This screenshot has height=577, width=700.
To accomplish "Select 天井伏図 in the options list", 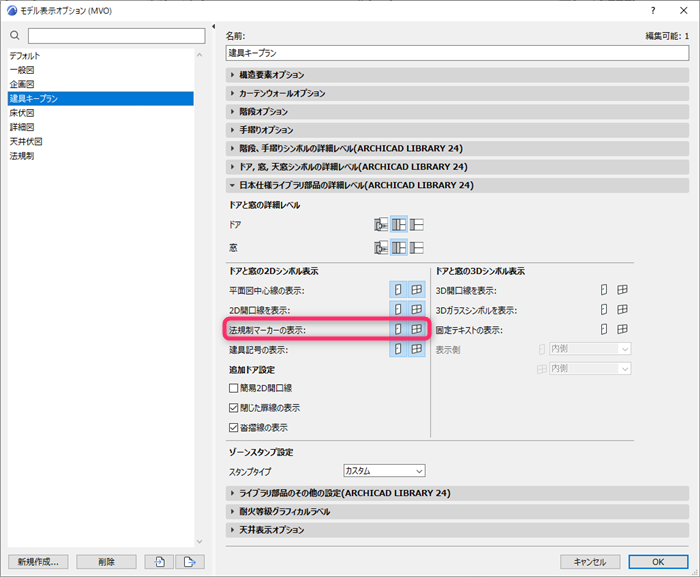I will (x=101, y=142).
